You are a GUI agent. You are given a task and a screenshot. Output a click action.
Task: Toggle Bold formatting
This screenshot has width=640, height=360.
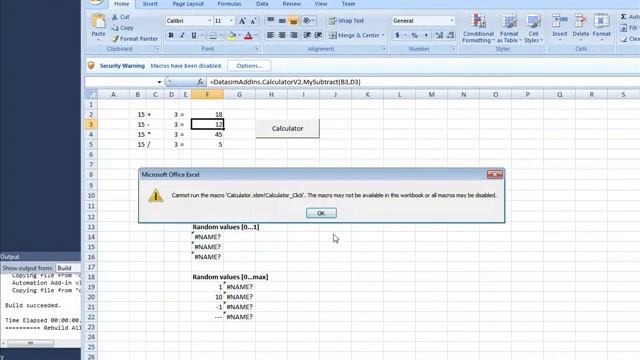pyautogui.click(x=171, y=36)
